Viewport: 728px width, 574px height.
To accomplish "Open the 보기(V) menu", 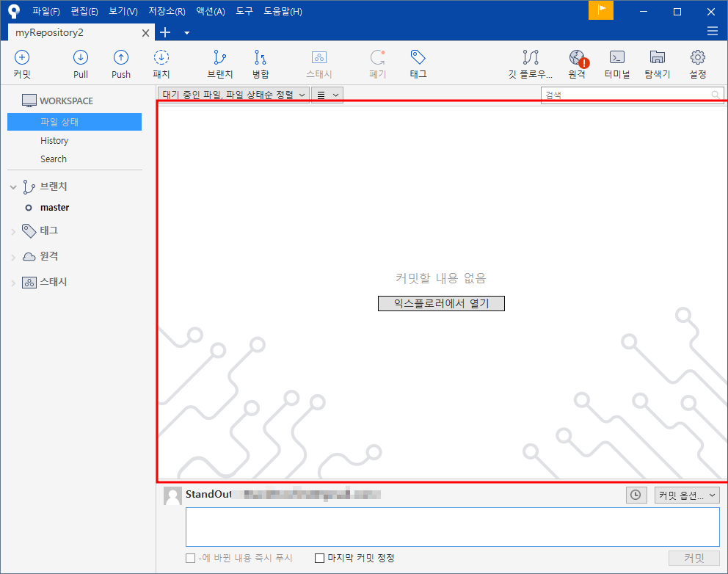I will coord(123,11).
